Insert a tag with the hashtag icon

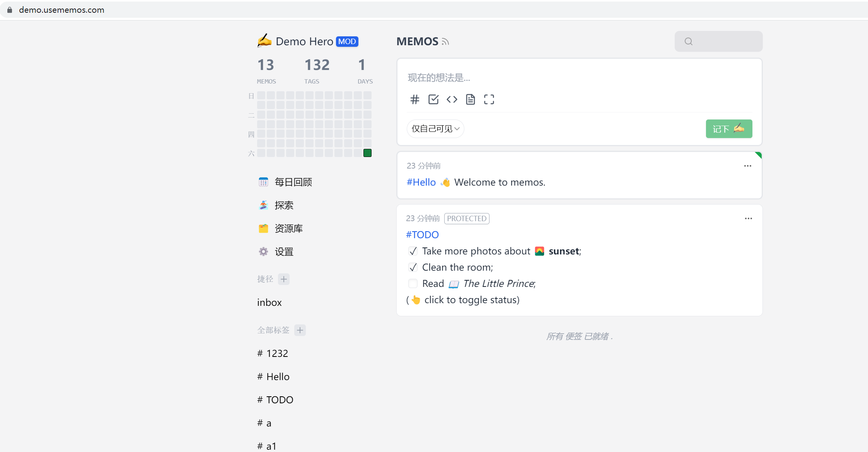pyautogui.click(x=414, y=99)
